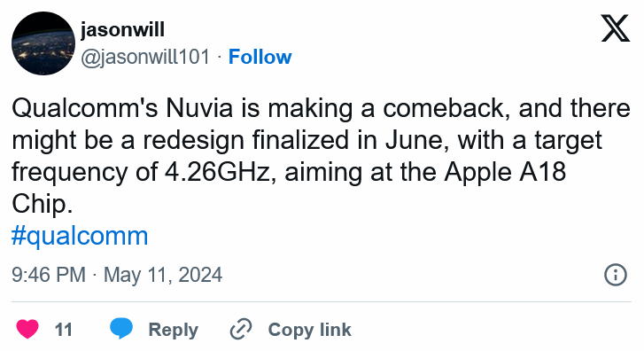Click the chain link copy icon
This screenshot has height=351, width=644.
point(241,329)
